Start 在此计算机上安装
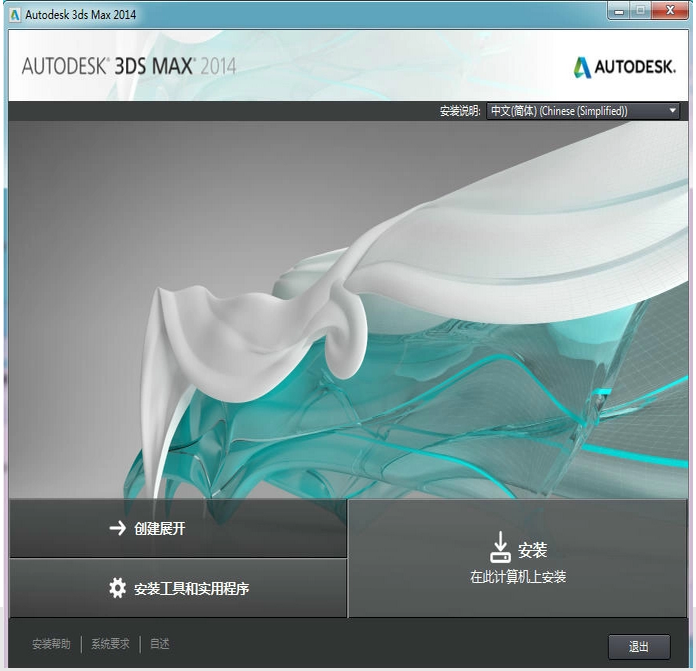Screen dimensions: 696x671 (518, 558)
